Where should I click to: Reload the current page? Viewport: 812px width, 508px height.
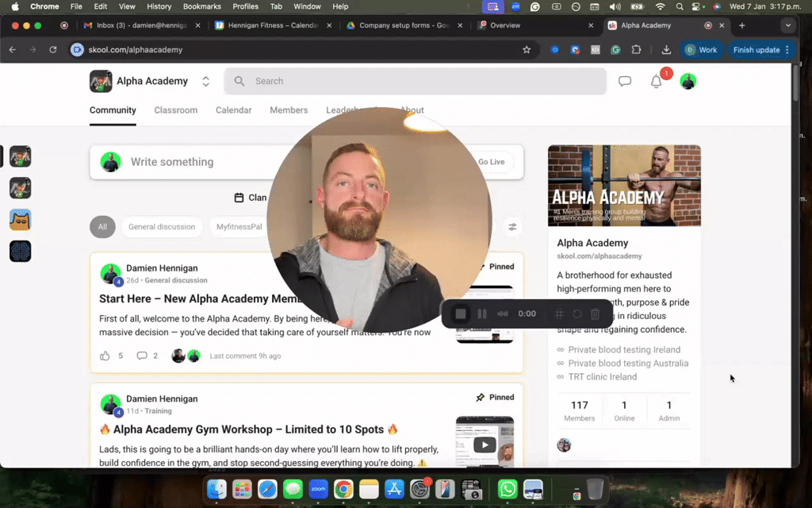[x=53, y=50]
